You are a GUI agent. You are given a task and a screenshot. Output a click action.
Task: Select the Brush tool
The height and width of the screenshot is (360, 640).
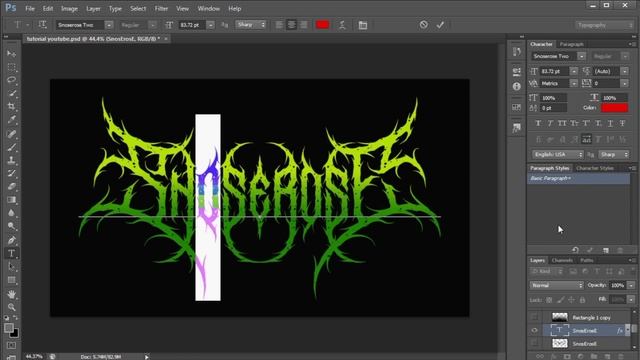point(11,147)
